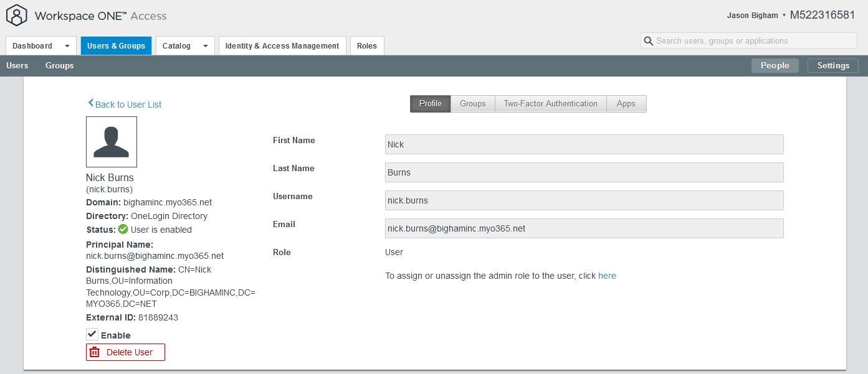Open the Identity & Access Management section
The image size is (868, 374).
[282, 45]
